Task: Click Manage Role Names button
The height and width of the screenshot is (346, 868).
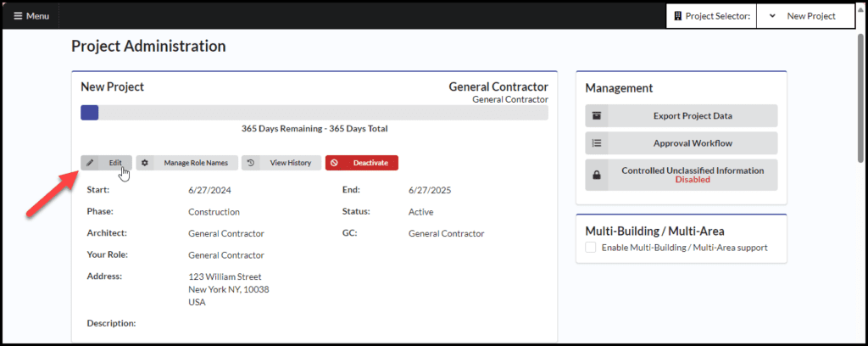Action: click(187, 163)
